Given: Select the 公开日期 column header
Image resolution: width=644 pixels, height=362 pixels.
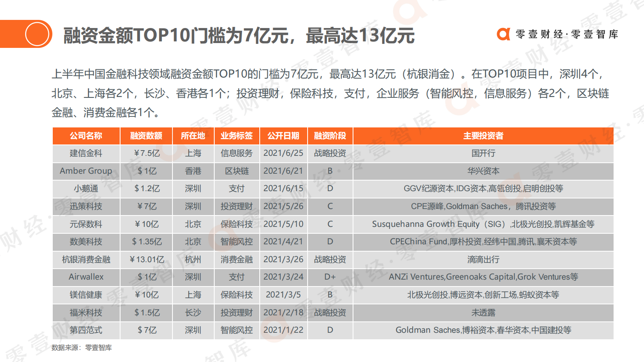Looking at the screenshot, I should point(283,136).
